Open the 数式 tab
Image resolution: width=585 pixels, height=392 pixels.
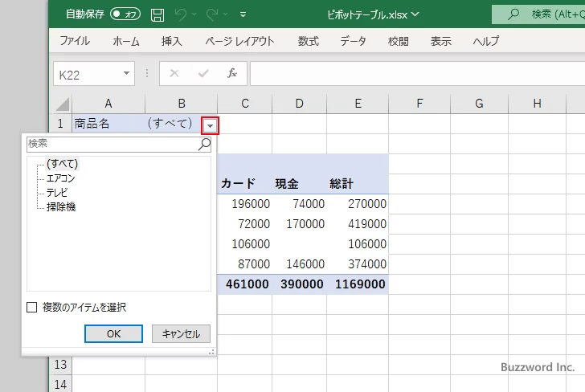point(309,41)
